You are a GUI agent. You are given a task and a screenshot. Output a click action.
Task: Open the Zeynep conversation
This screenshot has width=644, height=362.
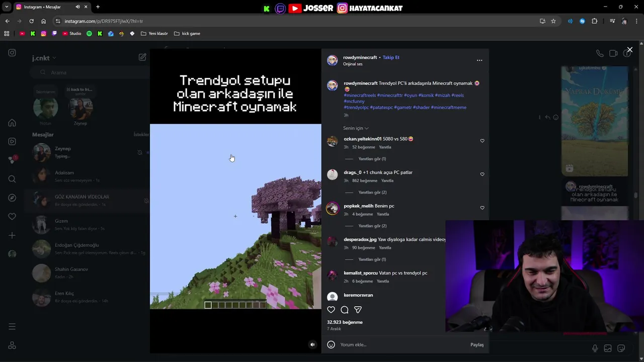91,152
